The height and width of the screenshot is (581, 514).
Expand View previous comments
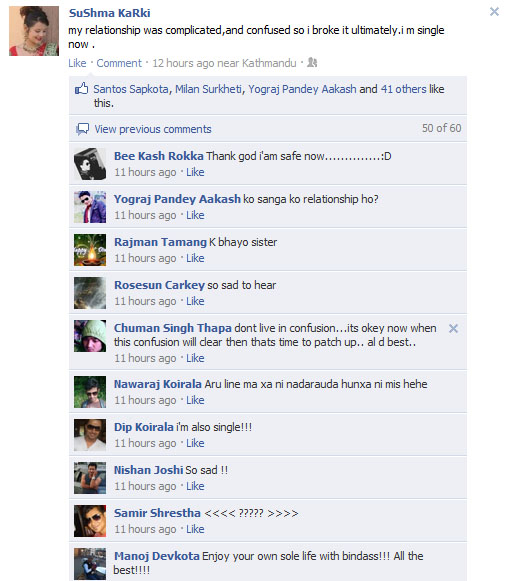[x=153, y=129]
